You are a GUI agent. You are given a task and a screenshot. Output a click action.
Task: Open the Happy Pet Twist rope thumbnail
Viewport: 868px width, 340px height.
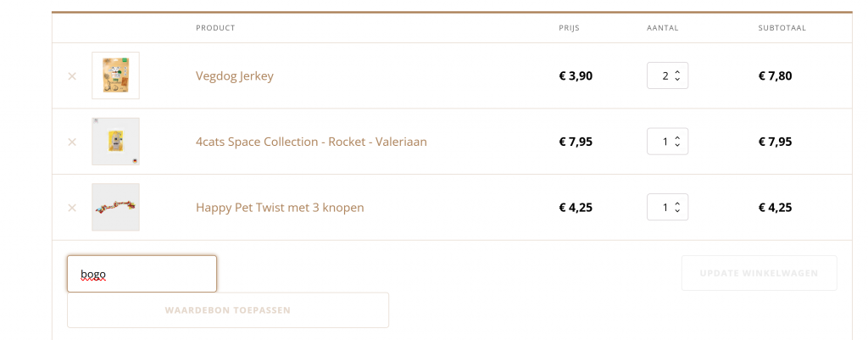click(x=115, y=207)
